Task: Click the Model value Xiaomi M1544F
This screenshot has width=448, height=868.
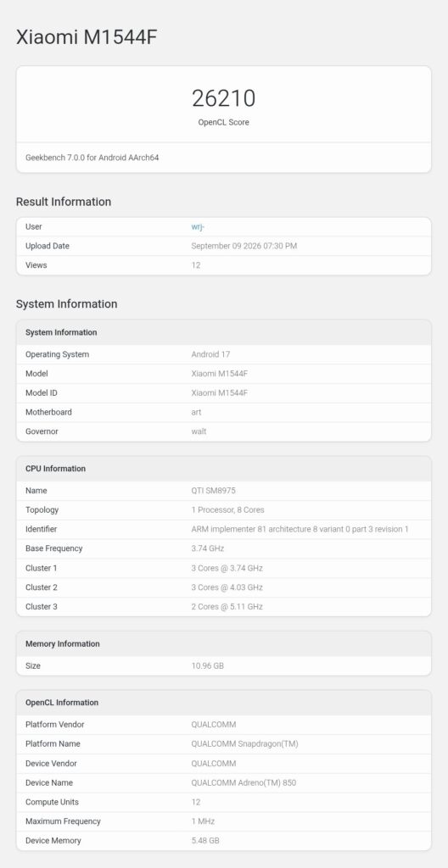Action: 220,374
